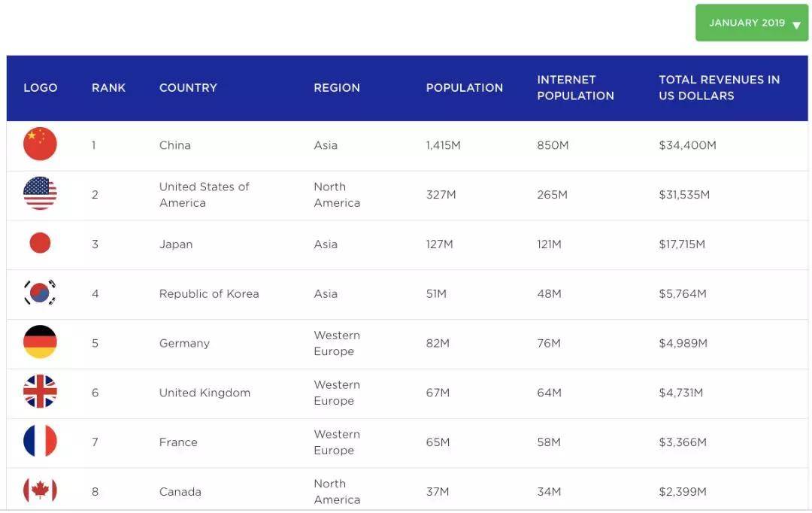This screenshot has width=812, height=513.
Task: Select China's $34,400M revenue cell
Action: (x=688, y=145)
